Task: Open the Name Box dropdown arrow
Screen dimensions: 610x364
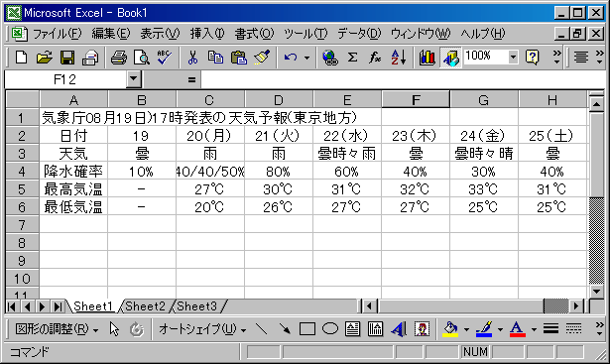Action: 133,79
